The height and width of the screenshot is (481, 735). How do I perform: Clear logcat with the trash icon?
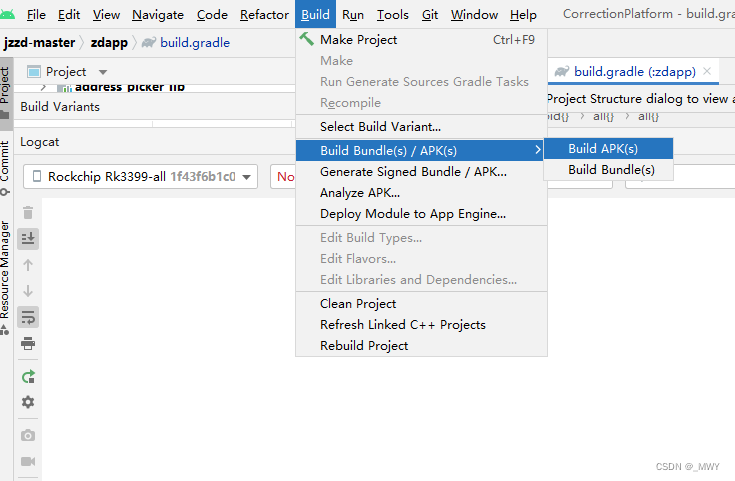click(x=28, y=212)
